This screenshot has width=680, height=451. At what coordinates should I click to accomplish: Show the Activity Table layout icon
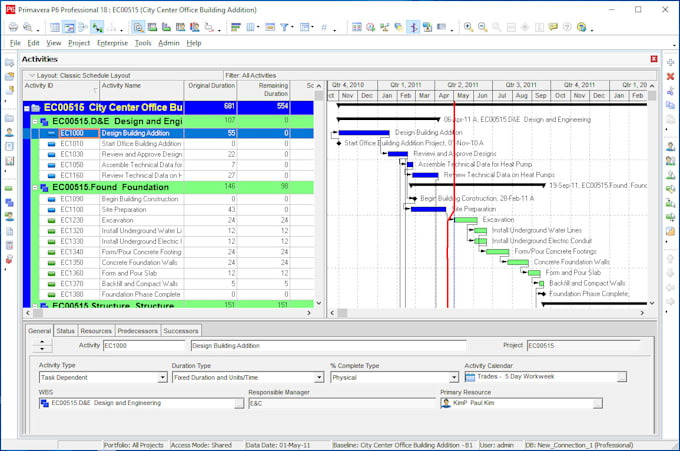click(55, 27)
